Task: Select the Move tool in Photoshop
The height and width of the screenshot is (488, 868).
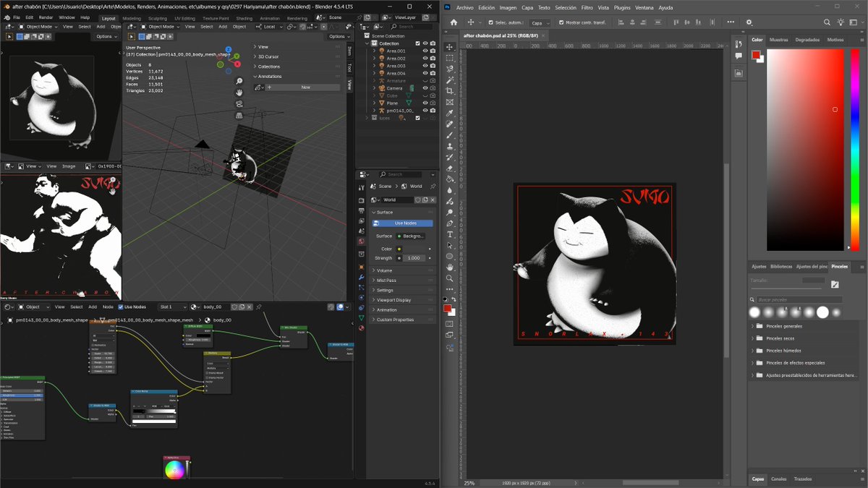Action: (x=450, y=47)
